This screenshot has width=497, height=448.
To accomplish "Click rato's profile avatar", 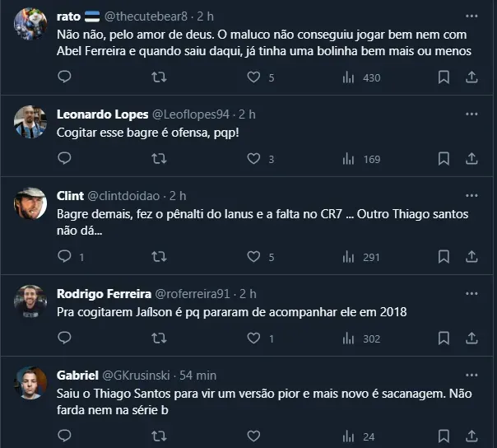I will (30, 25).
